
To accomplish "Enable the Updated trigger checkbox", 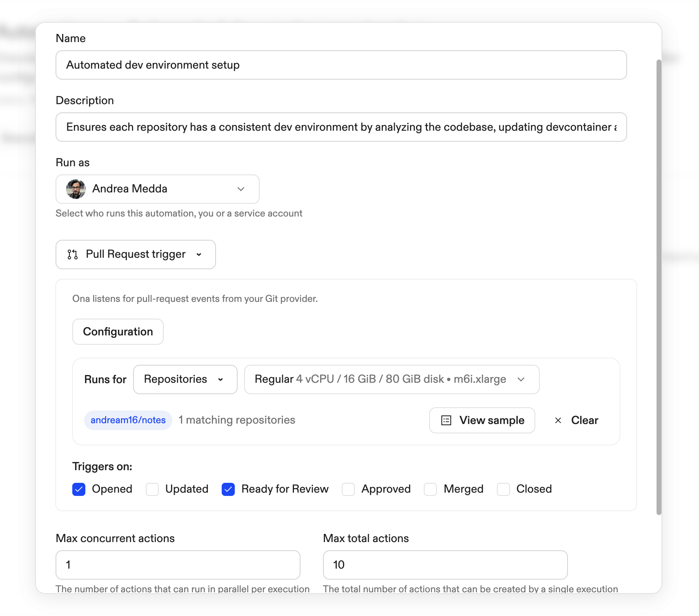I will (152, 489).
